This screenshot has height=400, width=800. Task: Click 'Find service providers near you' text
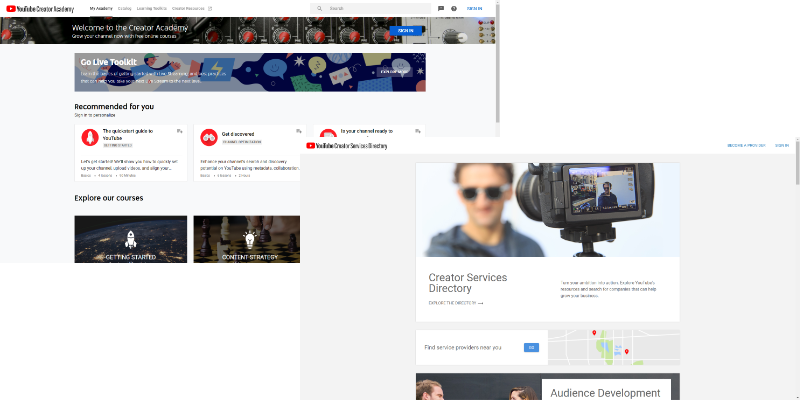[x=463, y=347]
